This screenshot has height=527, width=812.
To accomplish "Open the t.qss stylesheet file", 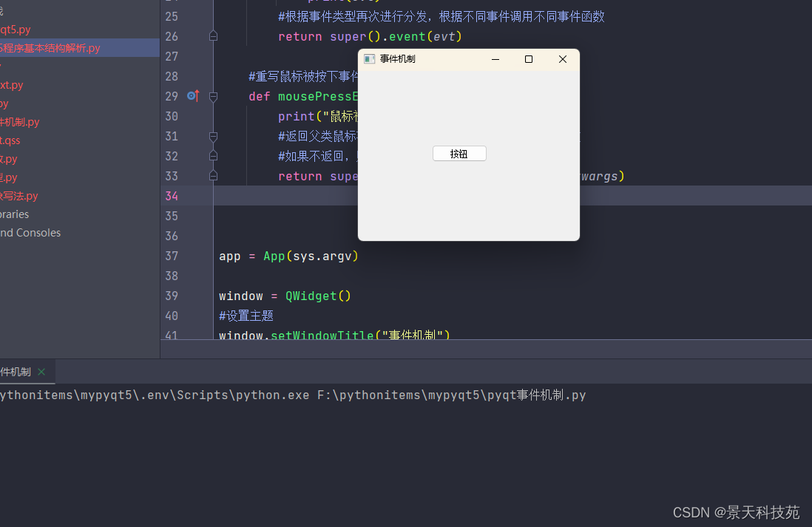I will [x=10, y=140].
